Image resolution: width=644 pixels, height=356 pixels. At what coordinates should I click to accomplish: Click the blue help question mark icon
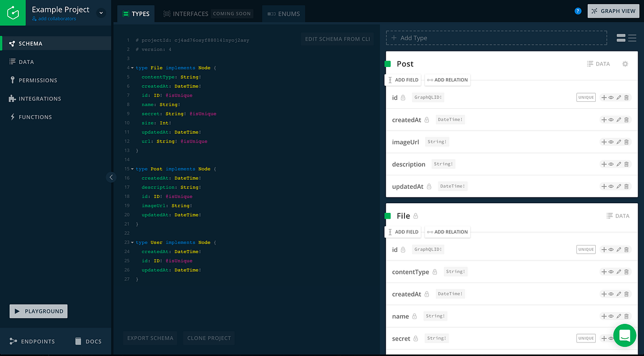[578, 10]
